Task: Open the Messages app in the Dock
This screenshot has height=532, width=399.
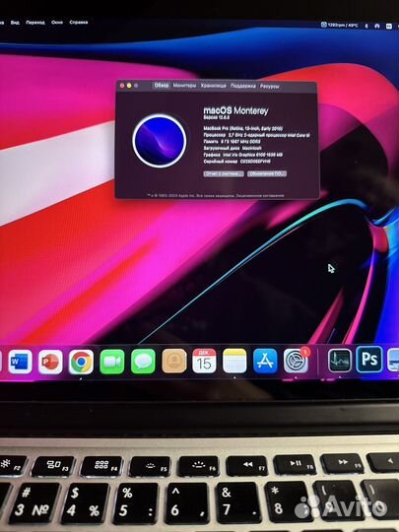Action: 143,362
